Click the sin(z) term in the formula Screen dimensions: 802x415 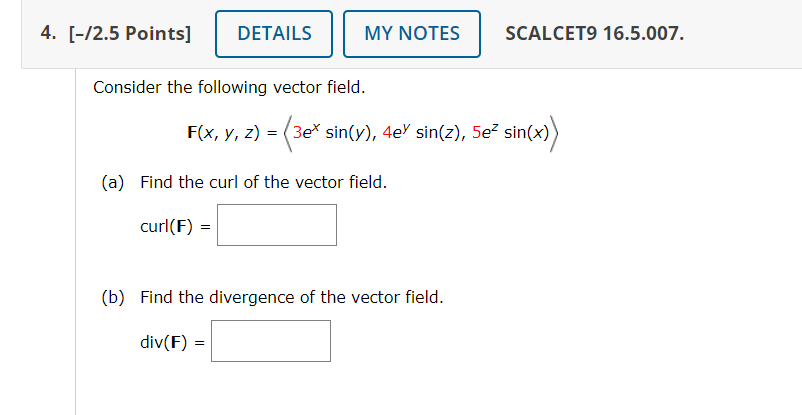440,133
